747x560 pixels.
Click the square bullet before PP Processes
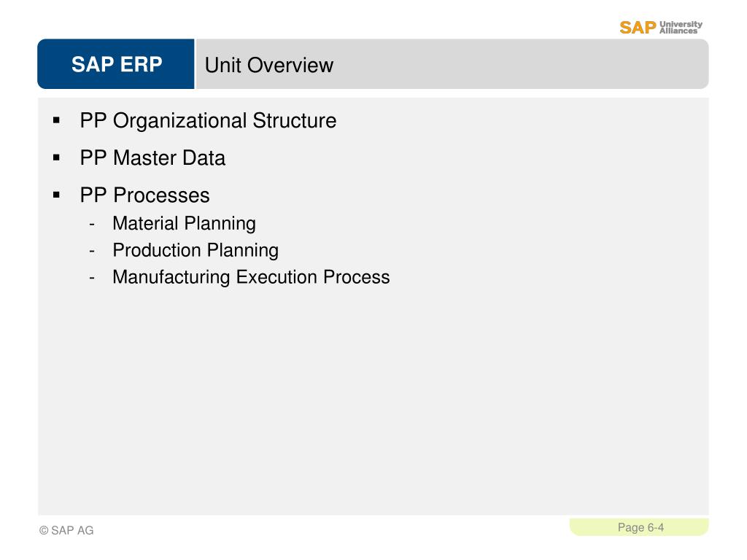pos(57,195)
